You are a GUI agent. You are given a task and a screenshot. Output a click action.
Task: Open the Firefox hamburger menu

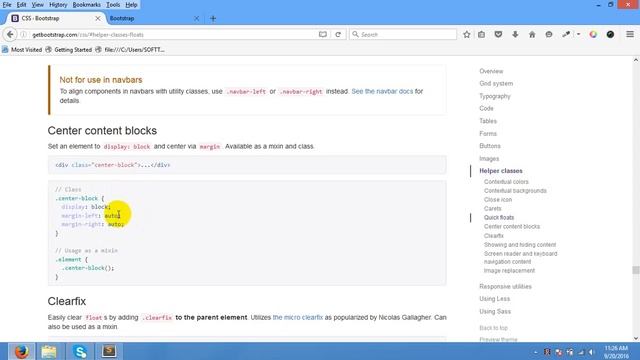click(630, 35)
